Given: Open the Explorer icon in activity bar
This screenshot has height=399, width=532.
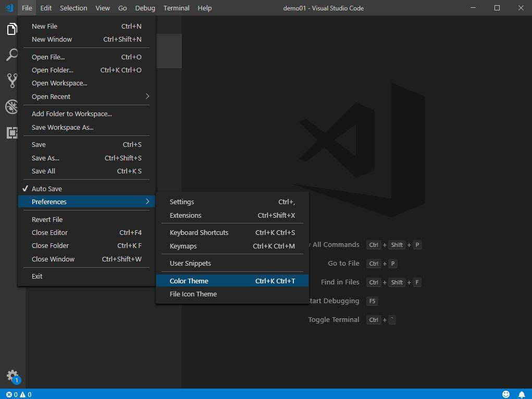Looking at the screenshot, I should (11, 29).
